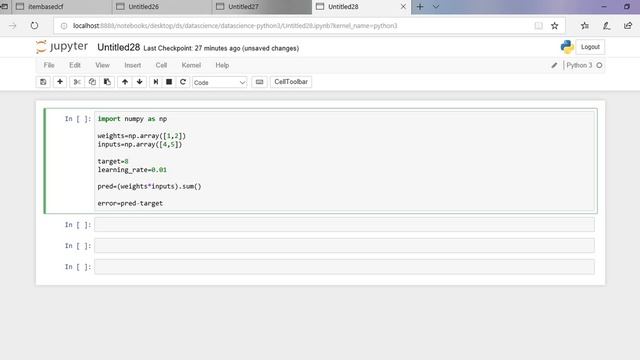Move the selected cell down

tap(140, 82)
